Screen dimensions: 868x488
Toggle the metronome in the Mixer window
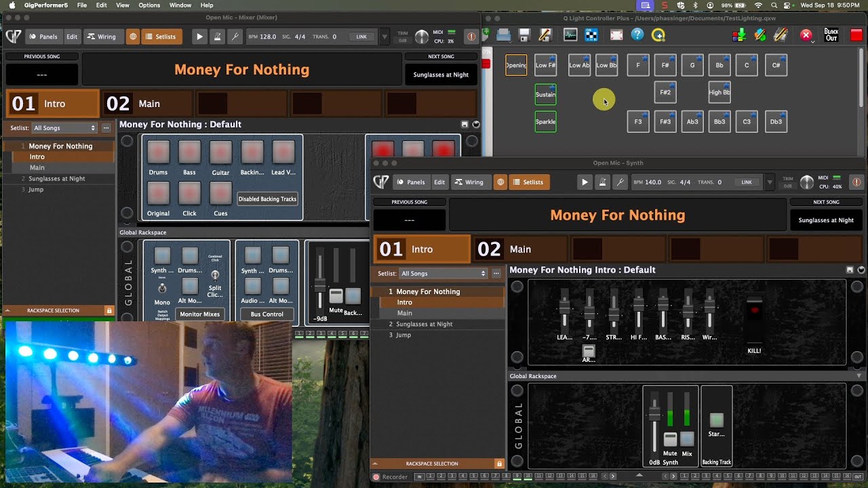(x=217, y=37)
